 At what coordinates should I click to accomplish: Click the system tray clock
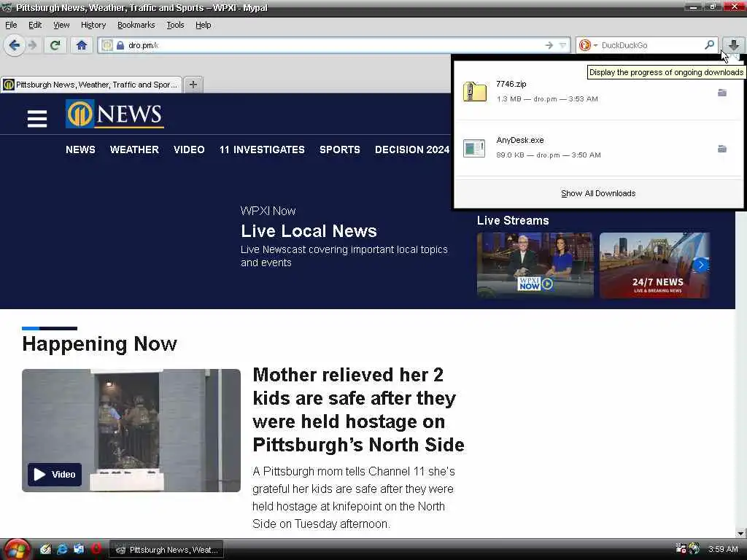coord(723,549)
